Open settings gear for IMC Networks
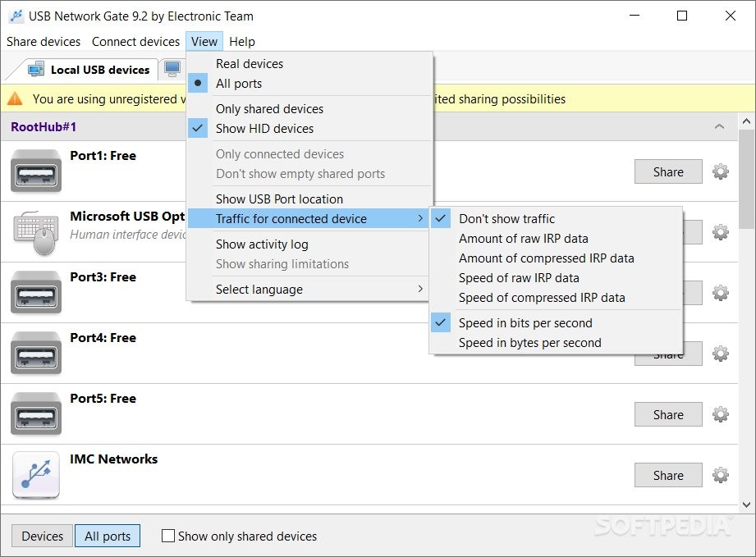The image size is (756, 557). 721,475
